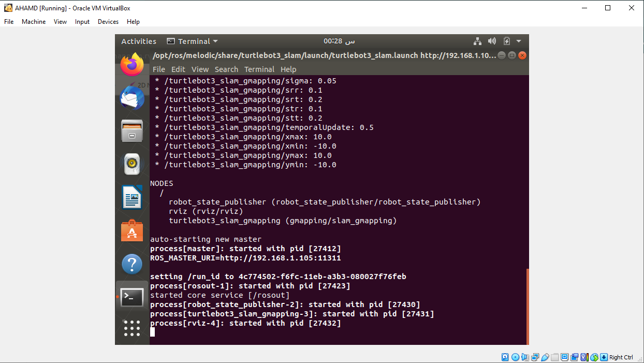The height and width of the screenshot is (363, 644).
Task: Click the optical drive icon in VirtualBox status bar
Action: pos(515,357)
